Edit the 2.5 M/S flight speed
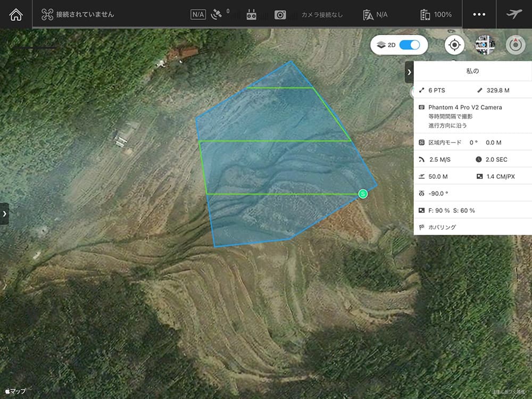Viewport: 532px width, 399px height. click(440, 160)
